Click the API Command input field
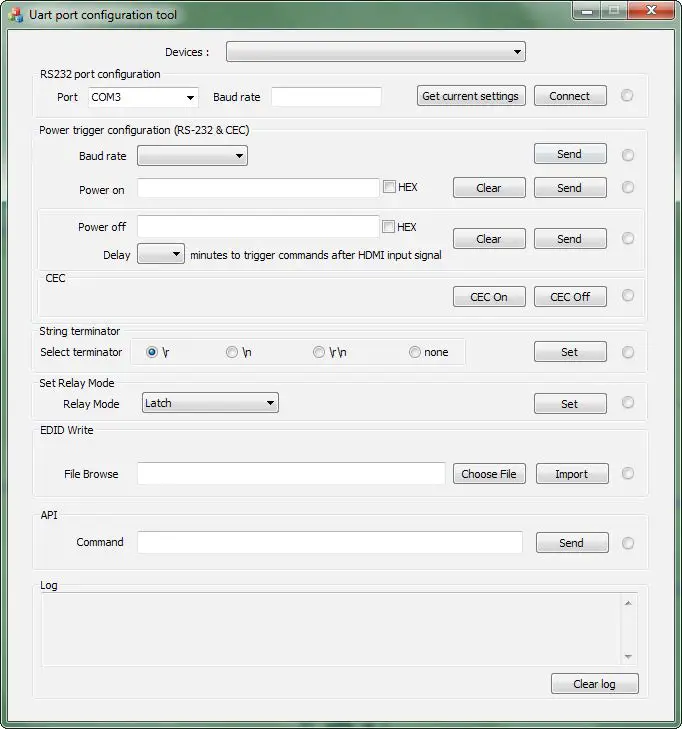This screenshot has height=729, width=682. (x=330, y=543)
